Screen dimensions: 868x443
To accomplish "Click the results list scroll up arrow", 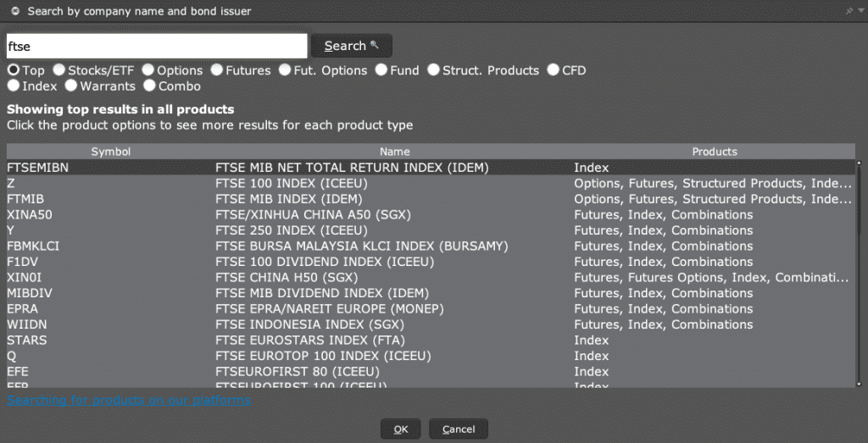I will tap(860, 163).
